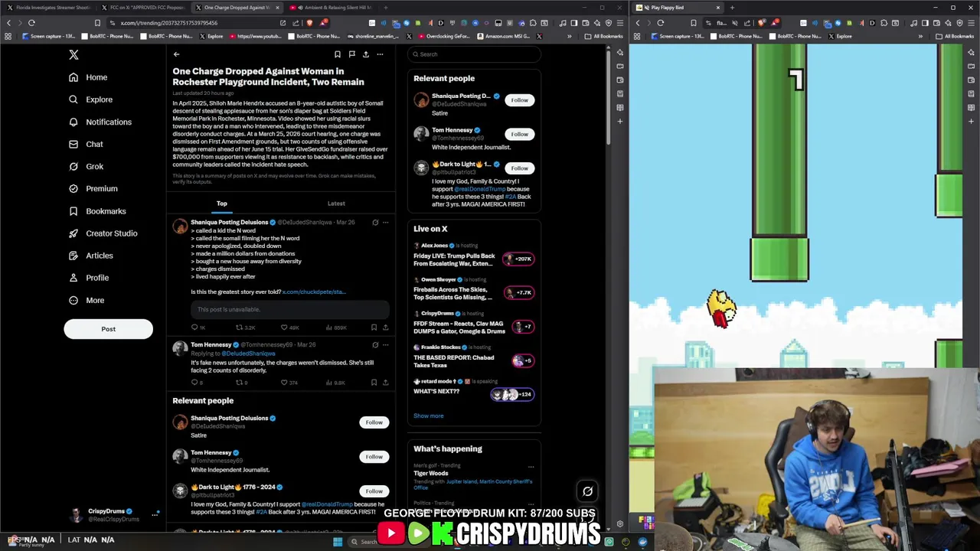This screenshot has width=980, height=551.
Task: Click the white Post button
Action: [x=108, y=329]
